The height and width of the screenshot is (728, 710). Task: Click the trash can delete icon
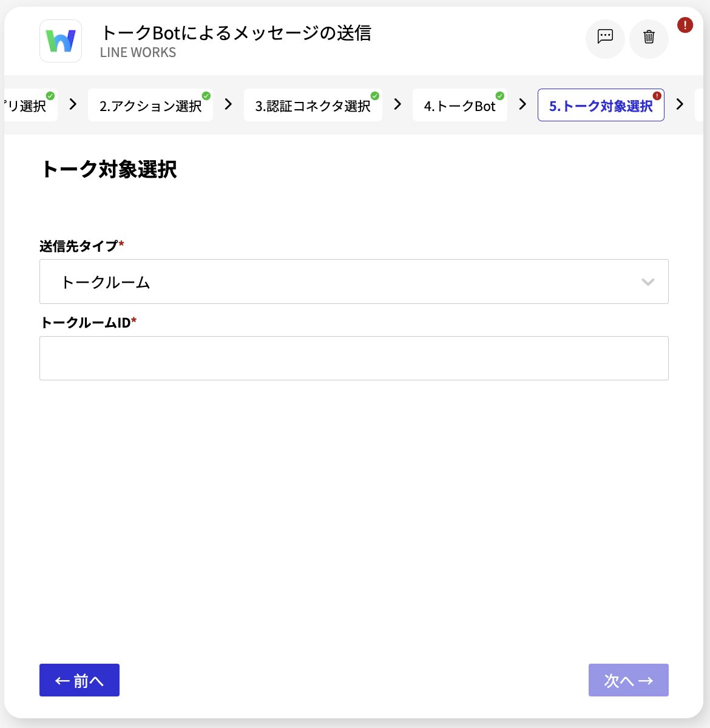pyautogui.click(x=649, y=39)
